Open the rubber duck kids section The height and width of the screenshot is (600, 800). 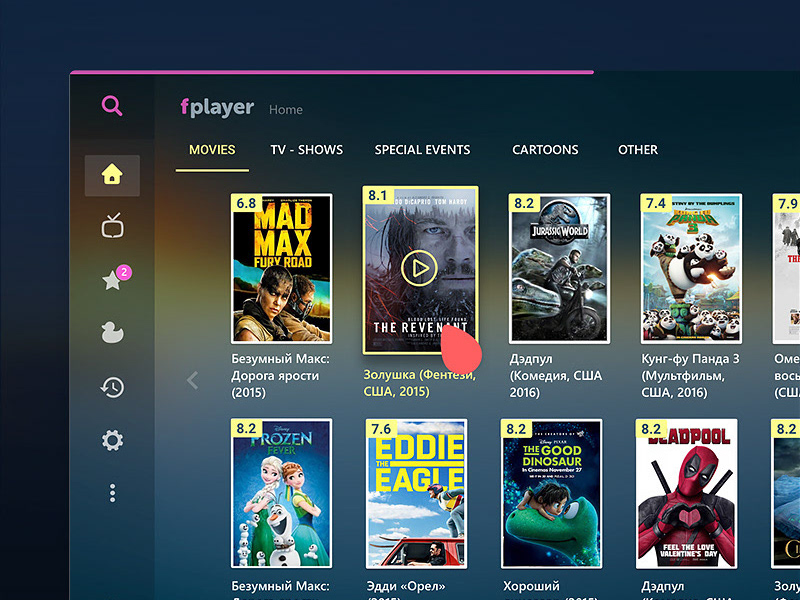[112, 332]
